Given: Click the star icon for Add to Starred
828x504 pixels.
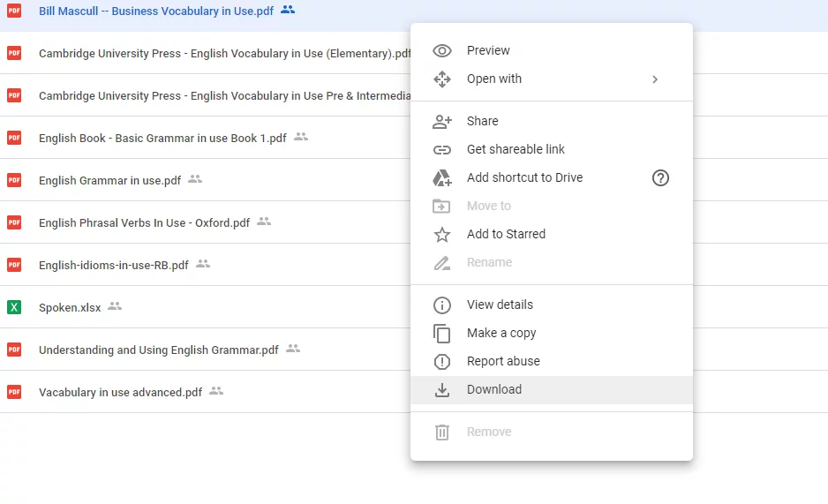Looking at the screenshot, I should pyautogui.click(x=442, y=235).
